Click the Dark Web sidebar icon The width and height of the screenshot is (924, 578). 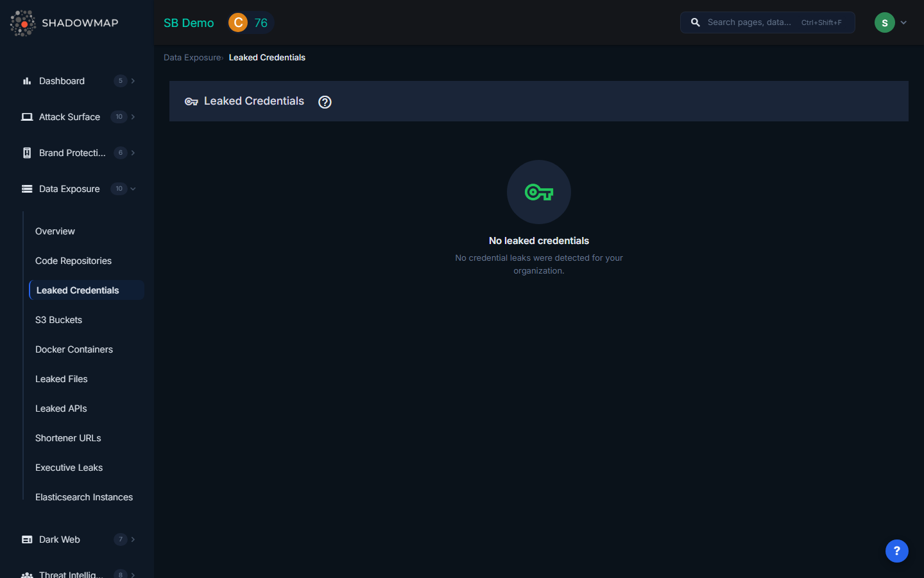[x=27, y=539]
